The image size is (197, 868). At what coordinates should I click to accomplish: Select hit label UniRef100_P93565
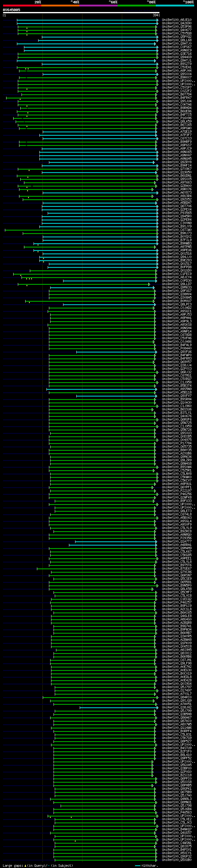(177, 213)
